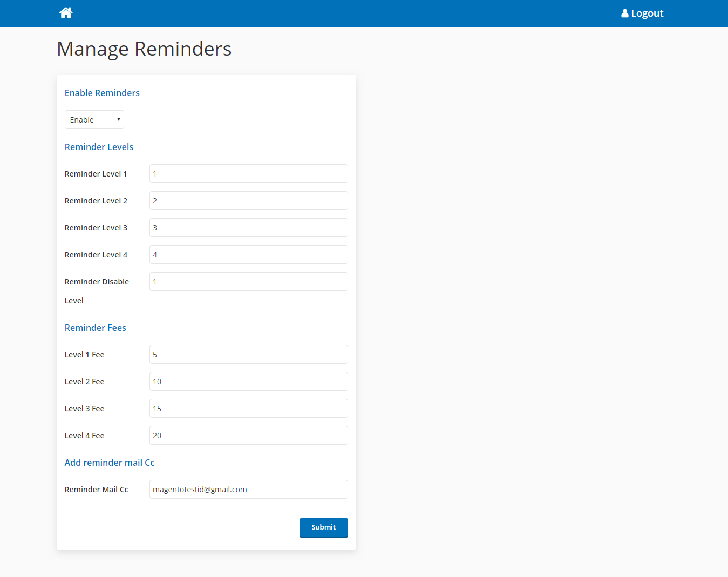The image size is (728, 577).
Task: Click into the Reminder Level 4 field
Action: [248, 255]
